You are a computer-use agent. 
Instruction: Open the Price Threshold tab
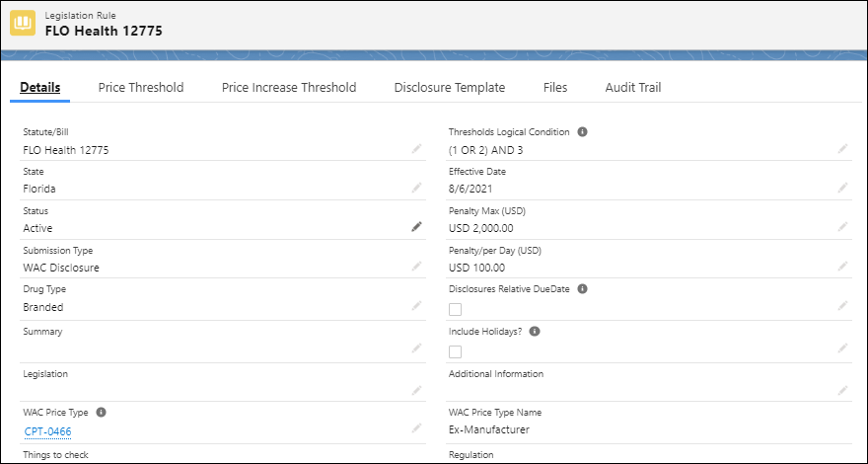click(x=141, y=88)
